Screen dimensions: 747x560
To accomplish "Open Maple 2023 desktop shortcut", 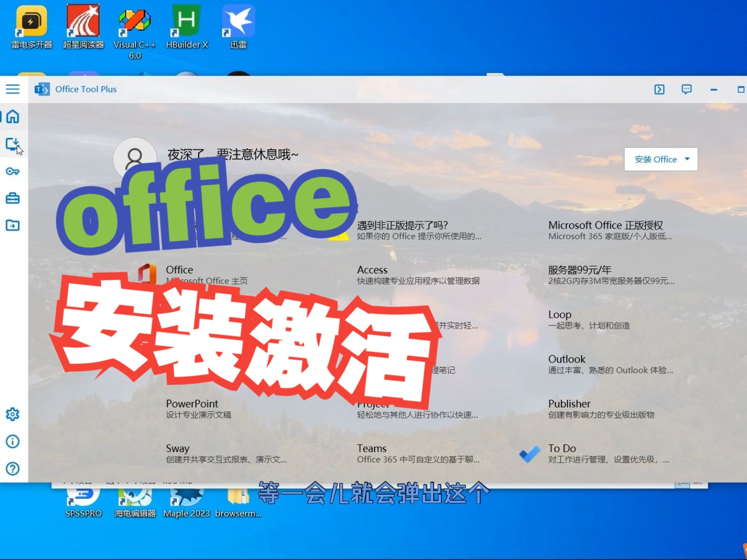I will (187, 502).
